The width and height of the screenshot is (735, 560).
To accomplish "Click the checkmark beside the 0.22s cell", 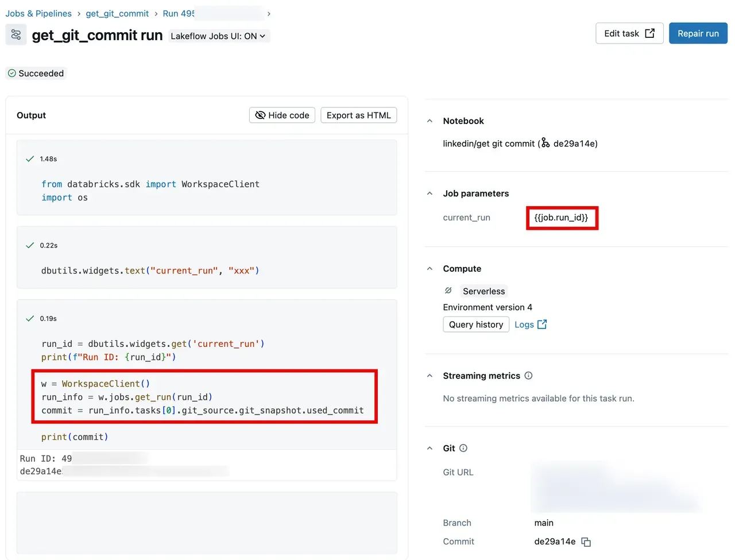I will click(x=30, y=245).
